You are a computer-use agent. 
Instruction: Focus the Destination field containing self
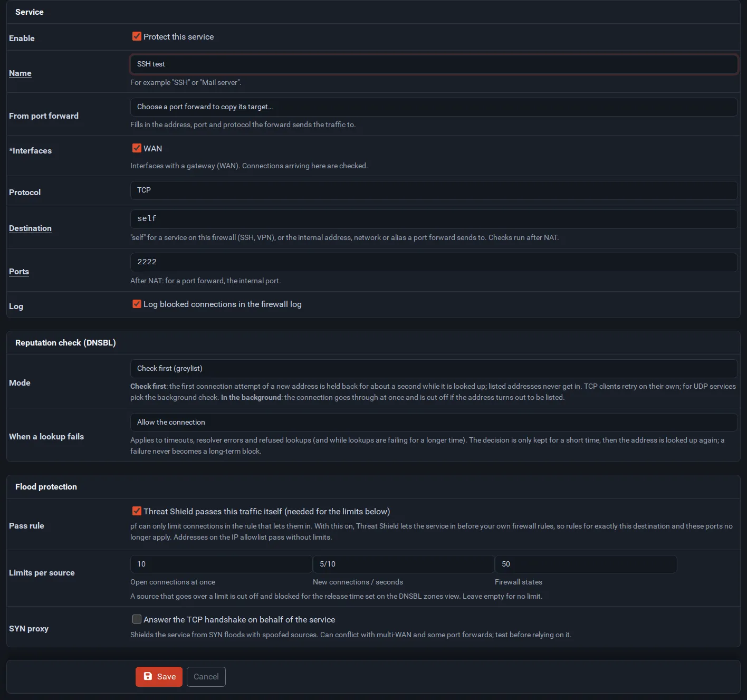tap(434, 219)
